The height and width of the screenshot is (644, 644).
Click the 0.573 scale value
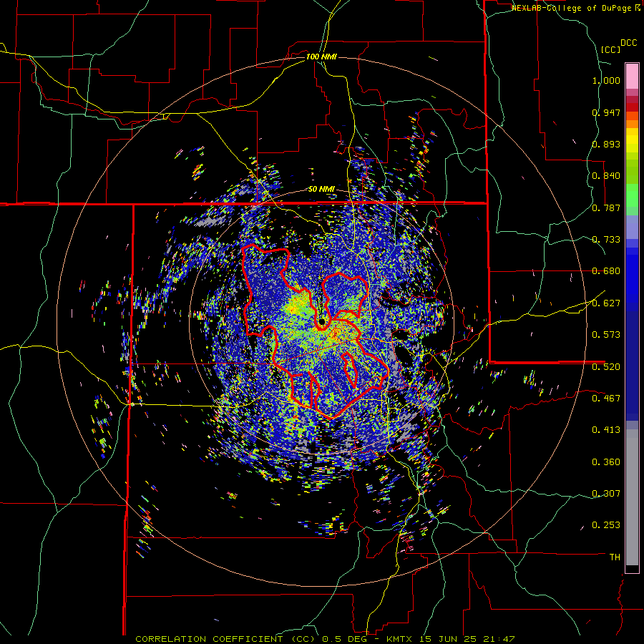pyautogui.click(x=606, y=335)
